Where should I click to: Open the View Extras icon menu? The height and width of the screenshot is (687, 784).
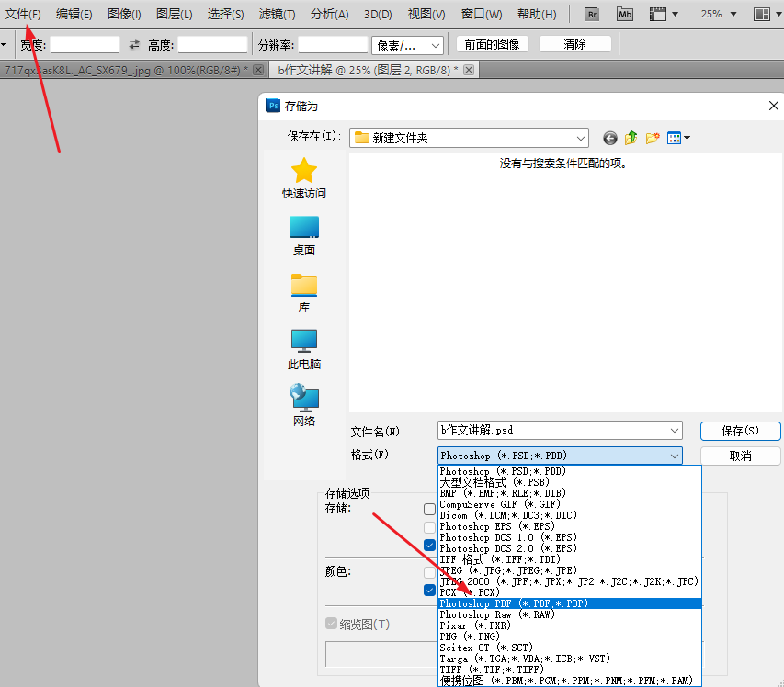[x=676, y=14]
